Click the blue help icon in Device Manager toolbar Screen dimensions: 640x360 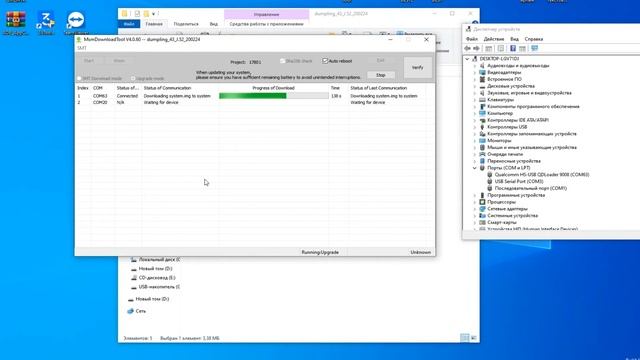point(513,48)
